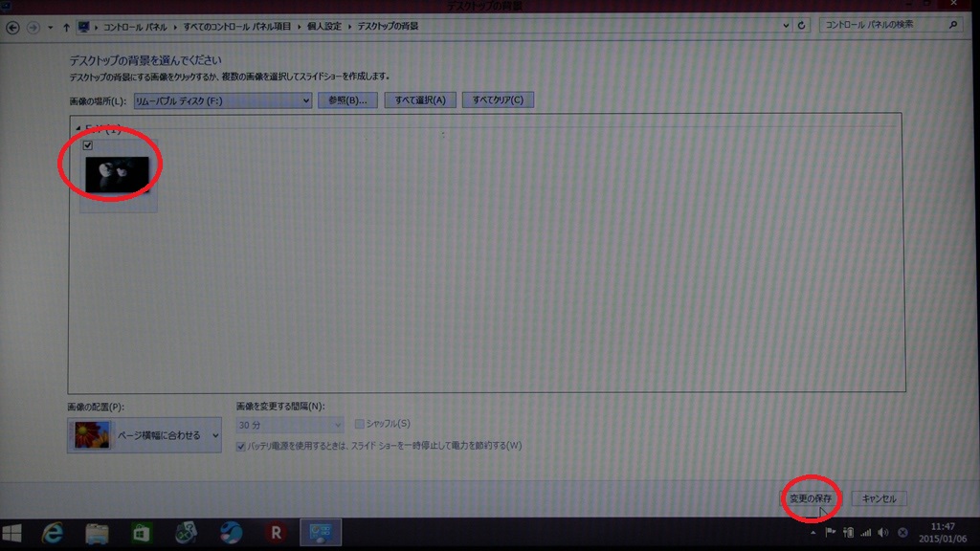Screen dimensions: 980x551
Task: Open the 30 分 interval dropdown
Action: click(289, 426)
